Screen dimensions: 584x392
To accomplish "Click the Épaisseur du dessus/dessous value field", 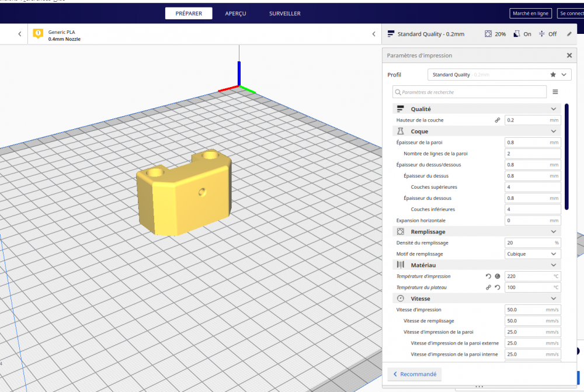I will pyautogui.click(x=533, y=165).
